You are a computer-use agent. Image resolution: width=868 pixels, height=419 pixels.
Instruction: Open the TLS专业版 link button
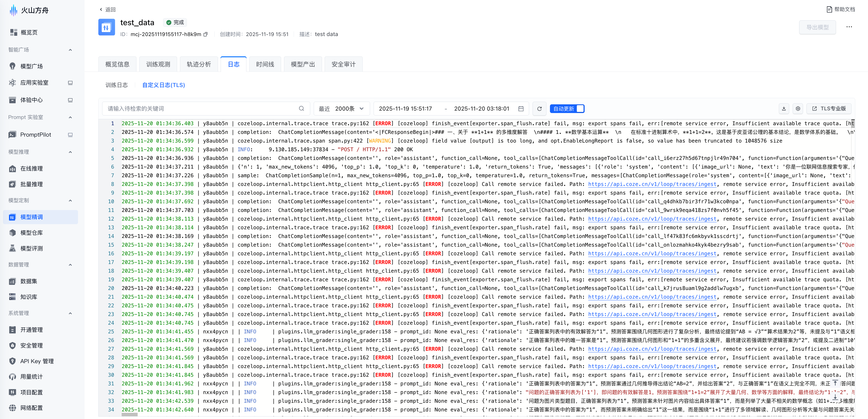829,108
